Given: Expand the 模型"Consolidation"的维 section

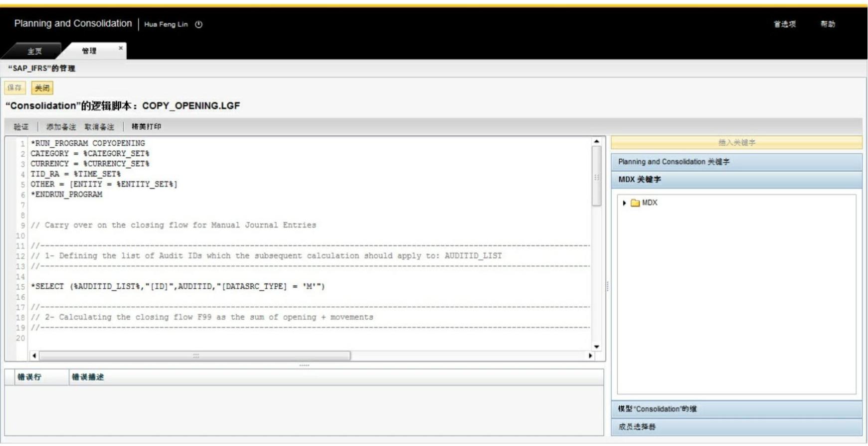Looking at the screenshot, I should click(x=736, y=409).
